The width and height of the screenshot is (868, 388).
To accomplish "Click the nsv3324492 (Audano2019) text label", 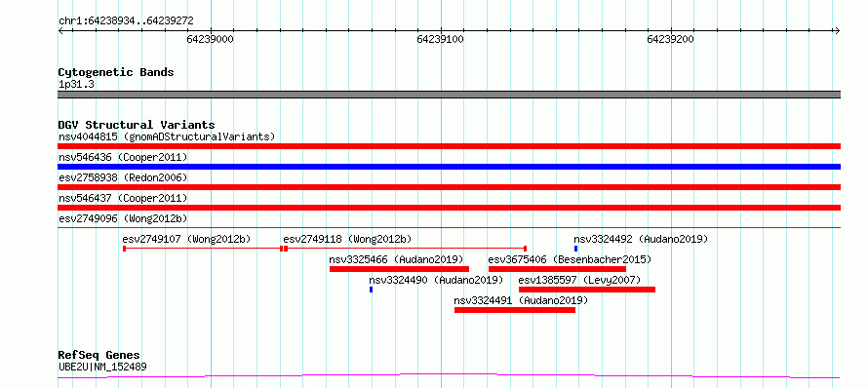I will pos(641,239).
